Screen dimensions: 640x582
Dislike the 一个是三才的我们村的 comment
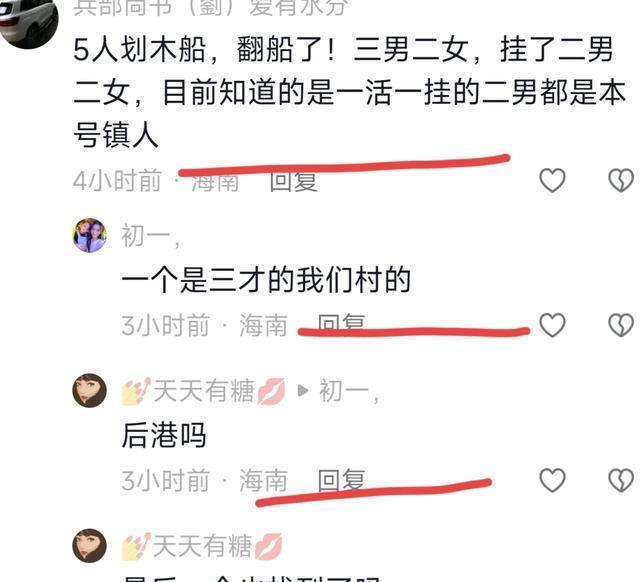[621, 325]
